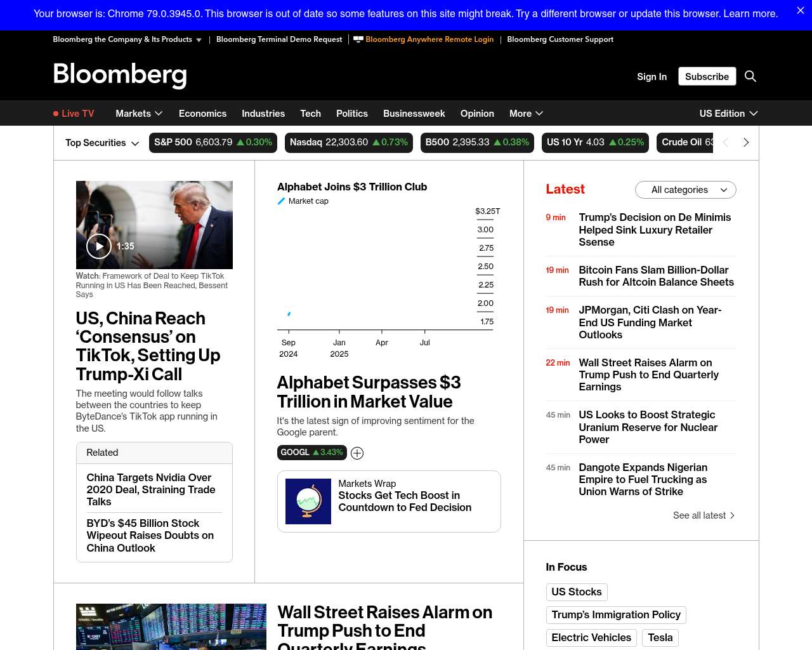Select the B500 ticker chip
812x650 pixels.
click(x=477, y=143)
